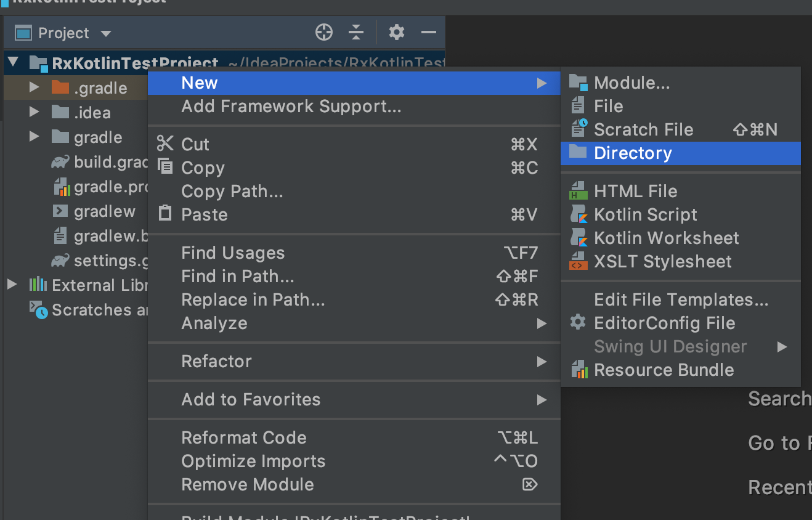This screenshot has height=520, width=812.
Task: Click the Scratches and Consoles icon
Action: pyautogui.click(x=39, y=310)
